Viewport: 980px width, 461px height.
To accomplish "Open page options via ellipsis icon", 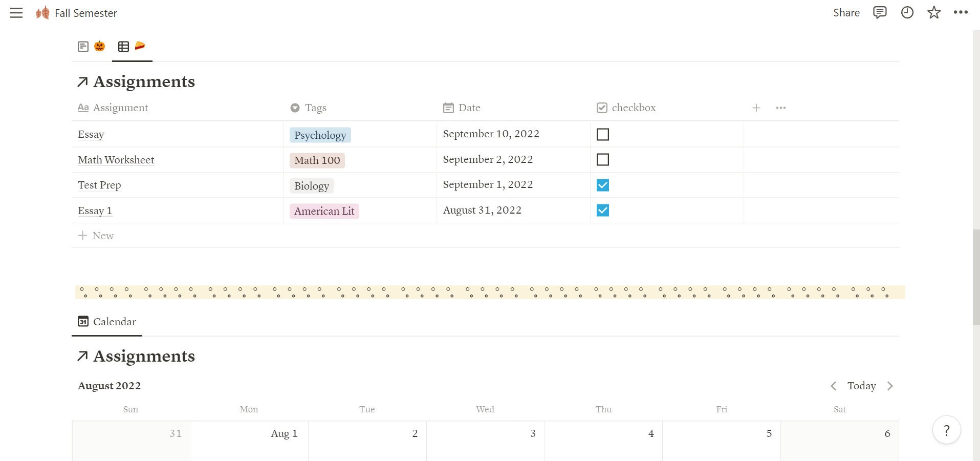I will click(x=961, y=12).
